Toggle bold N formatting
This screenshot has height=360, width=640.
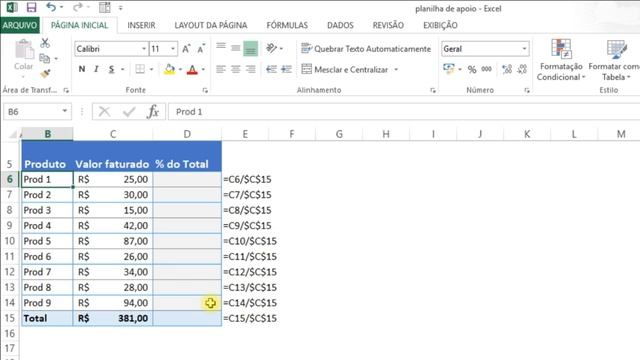(82, 69)
